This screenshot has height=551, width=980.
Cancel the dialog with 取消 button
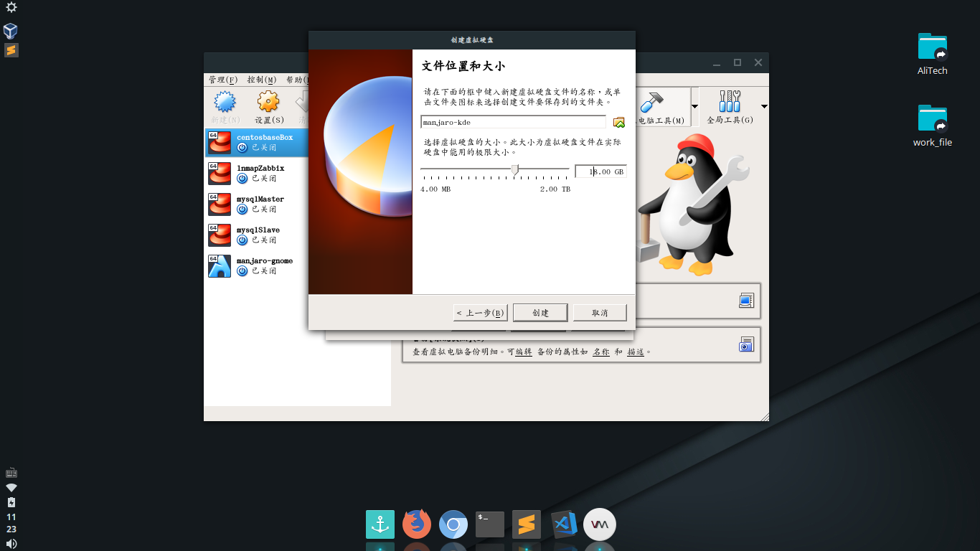600,313
